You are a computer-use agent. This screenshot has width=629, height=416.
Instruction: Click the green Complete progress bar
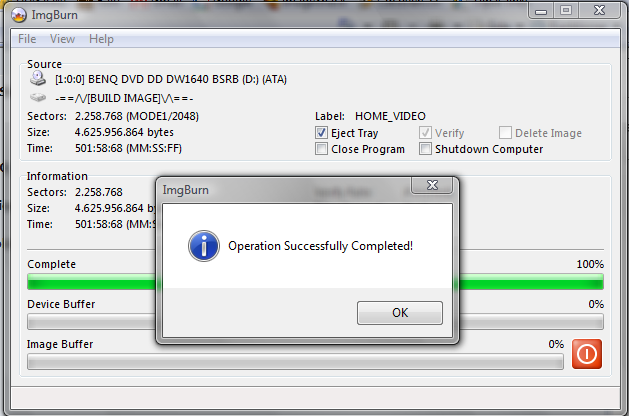coord(315,282)
